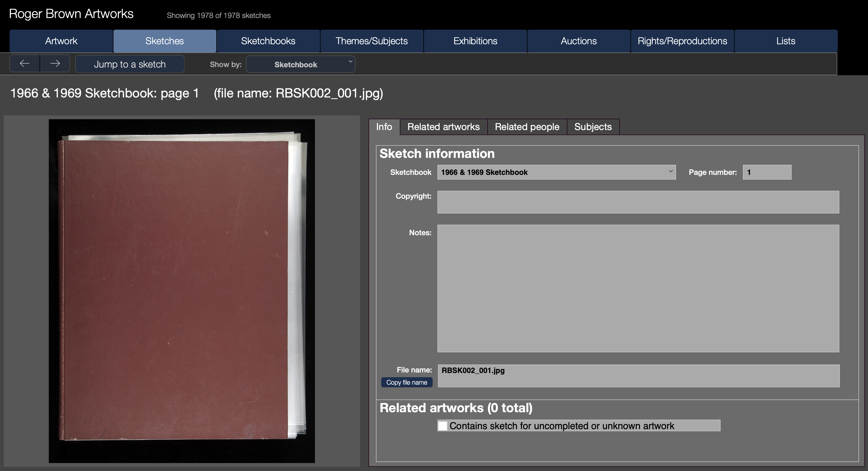Click the Page number field
This screenshot has width=868, height=471.
767,172
